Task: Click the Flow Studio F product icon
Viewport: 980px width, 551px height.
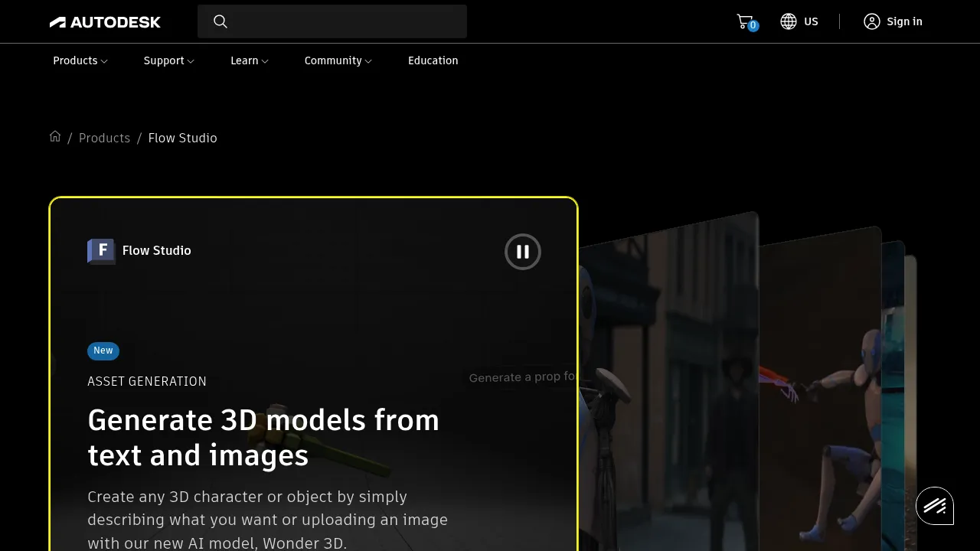Action: (101, 251)
